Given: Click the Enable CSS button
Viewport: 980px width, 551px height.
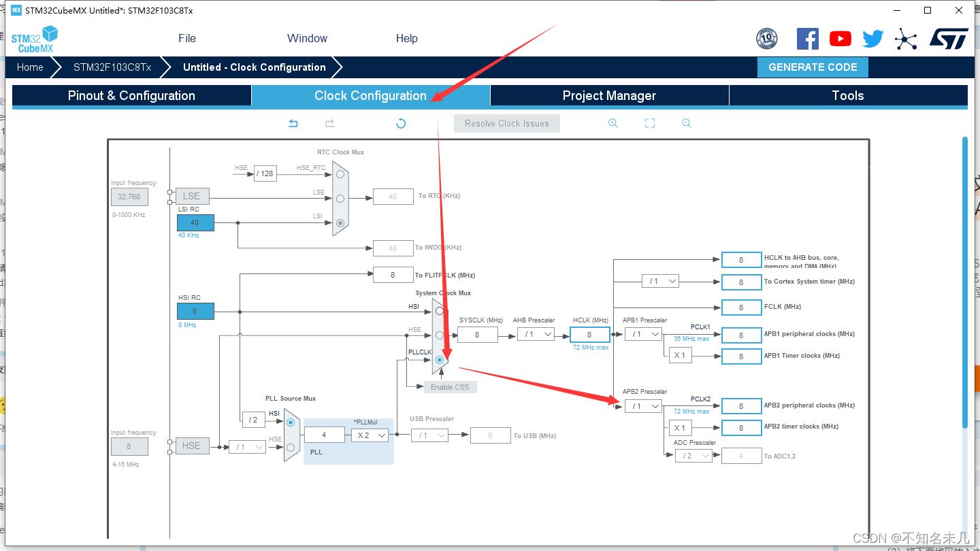Looking at the screenshot, I should click(451, 387).
